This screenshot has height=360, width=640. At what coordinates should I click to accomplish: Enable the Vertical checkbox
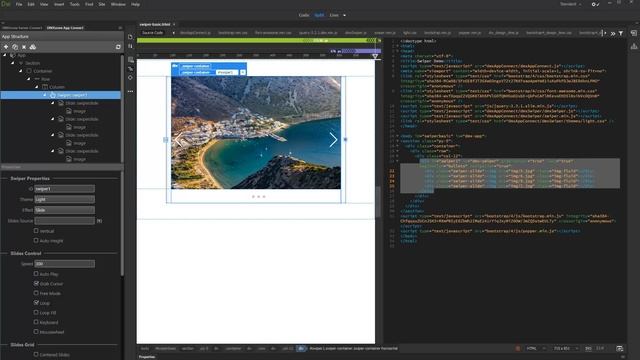tap(36, 231)
